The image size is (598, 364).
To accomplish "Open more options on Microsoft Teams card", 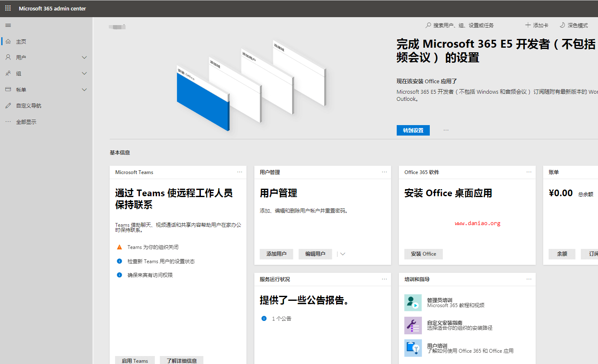I will [x=240, y=172].
